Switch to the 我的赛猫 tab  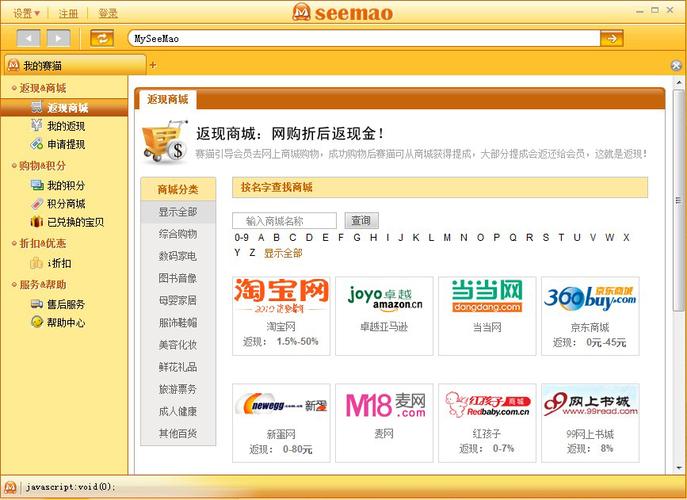pyautogui.click(x=74, y=65)
